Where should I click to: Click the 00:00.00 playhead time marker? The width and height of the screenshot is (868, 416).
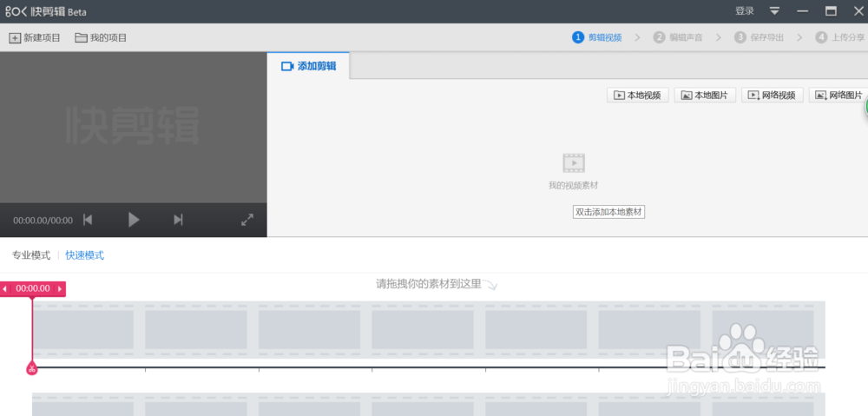(33, 288)
